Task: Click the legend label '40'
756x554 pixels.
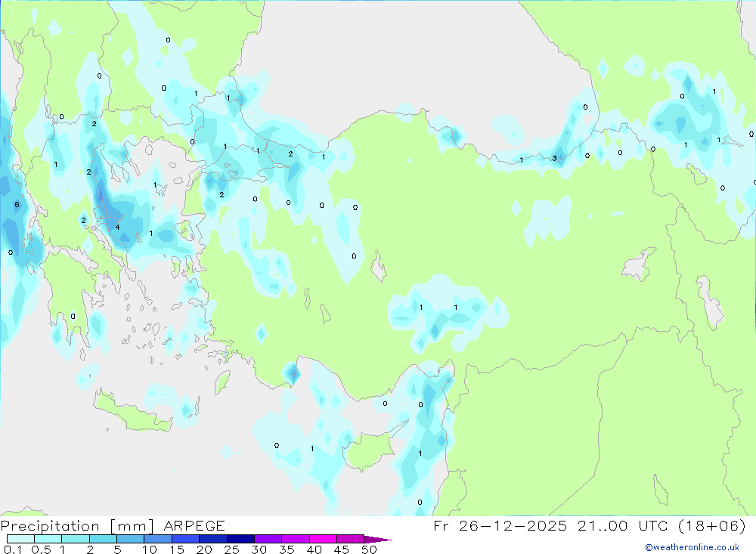Action: point(314,549)
